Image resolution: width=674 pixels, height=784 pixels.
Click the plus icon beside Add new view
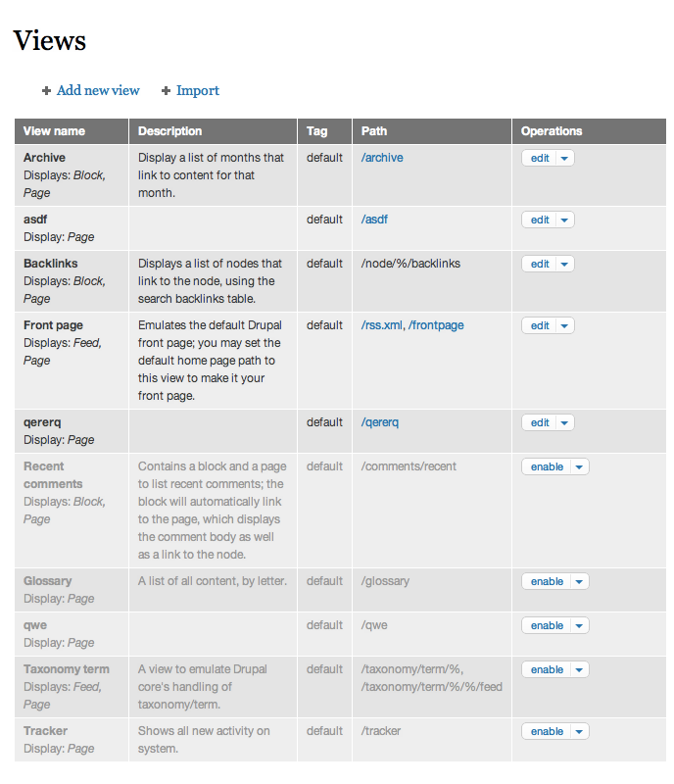pyautogui.click(x=46, y=90)
